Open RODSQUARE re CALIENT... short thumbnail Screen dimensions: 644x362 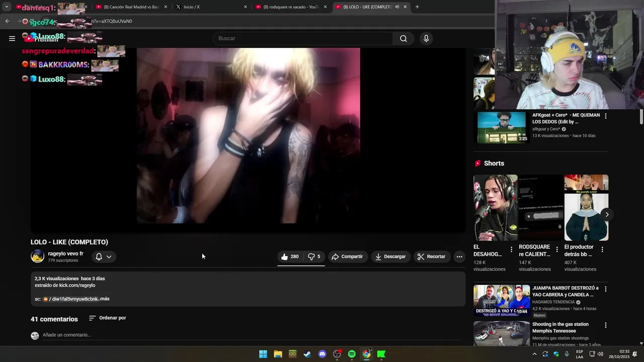(x=541, y=208)
